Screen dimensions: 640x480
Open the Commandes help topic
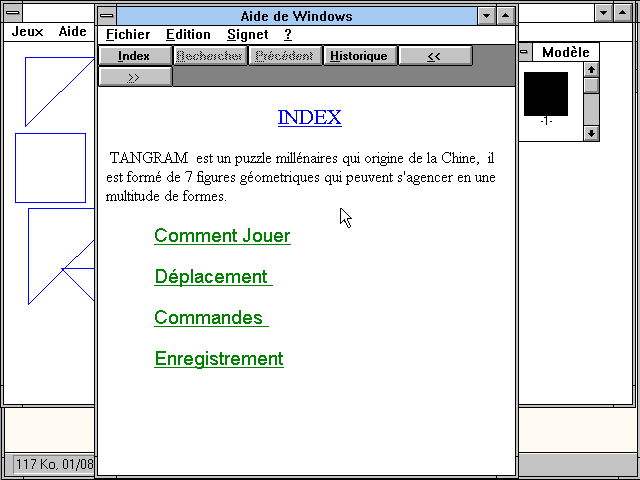pos(211,318)
